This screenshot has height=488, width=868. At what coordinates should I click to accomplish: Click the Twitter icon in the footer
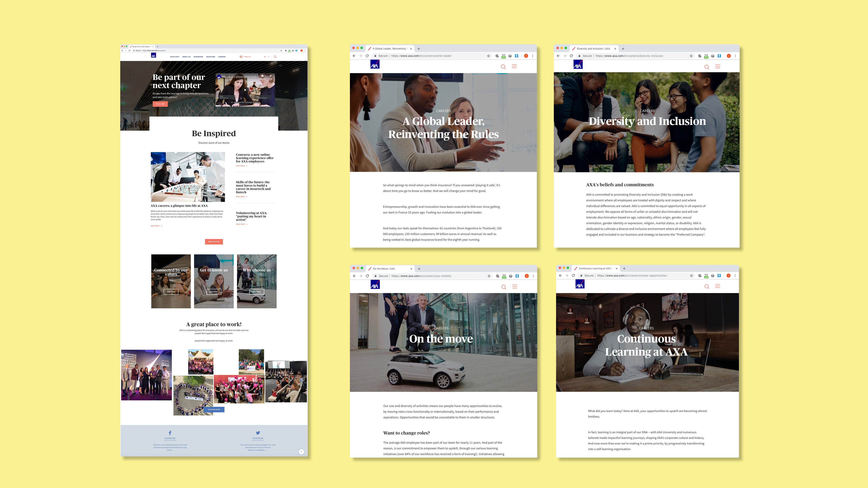point(258,433)
